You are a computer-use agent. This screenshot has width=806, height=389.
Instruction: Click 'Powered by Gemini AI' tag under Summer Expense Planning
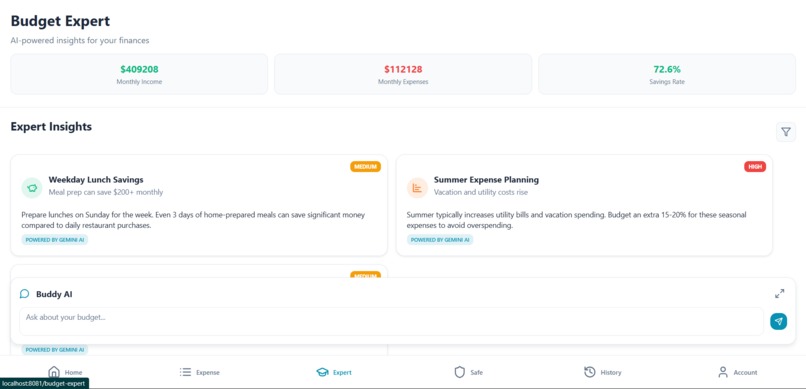point(440,239)
